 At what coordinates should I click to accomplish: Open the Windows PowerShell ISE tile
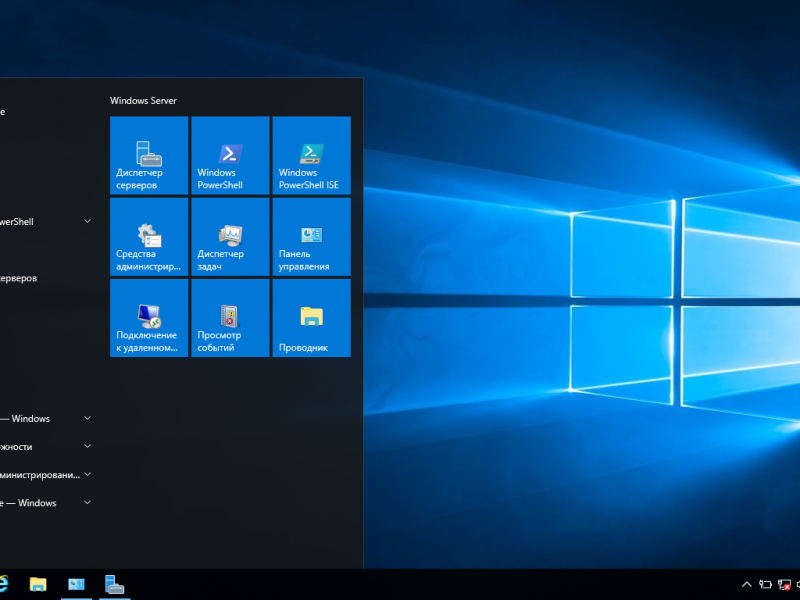(x=312, y=156)
